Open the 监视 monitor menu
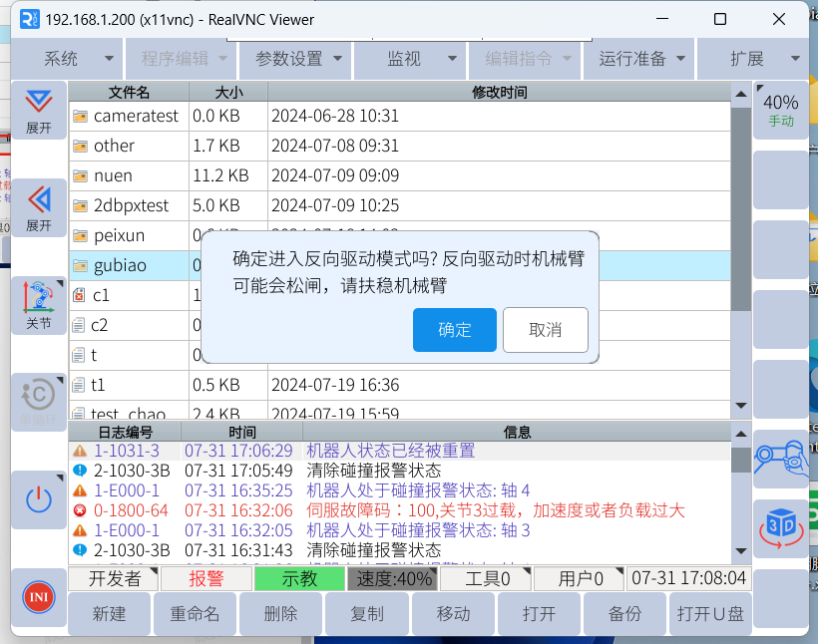The width and height of the screenshot is (818, 644). tap(411, 59)
